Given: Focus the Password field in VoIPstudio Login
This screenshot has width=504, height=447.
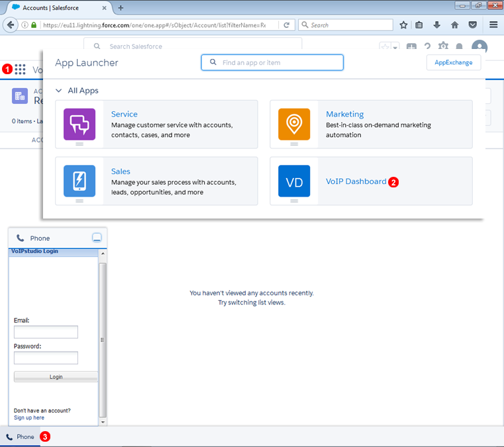Looking at the screenshot, I should click(46, 358).
